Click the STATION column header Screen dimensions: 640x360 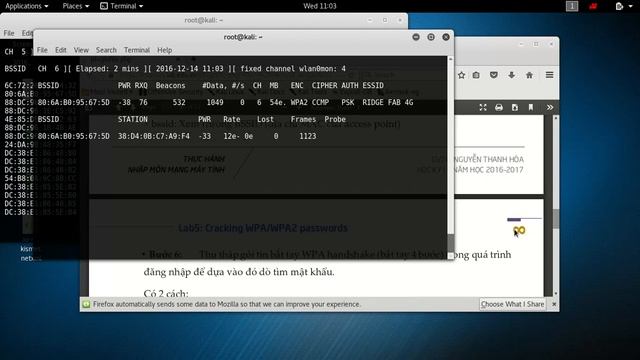click(133, 119)
